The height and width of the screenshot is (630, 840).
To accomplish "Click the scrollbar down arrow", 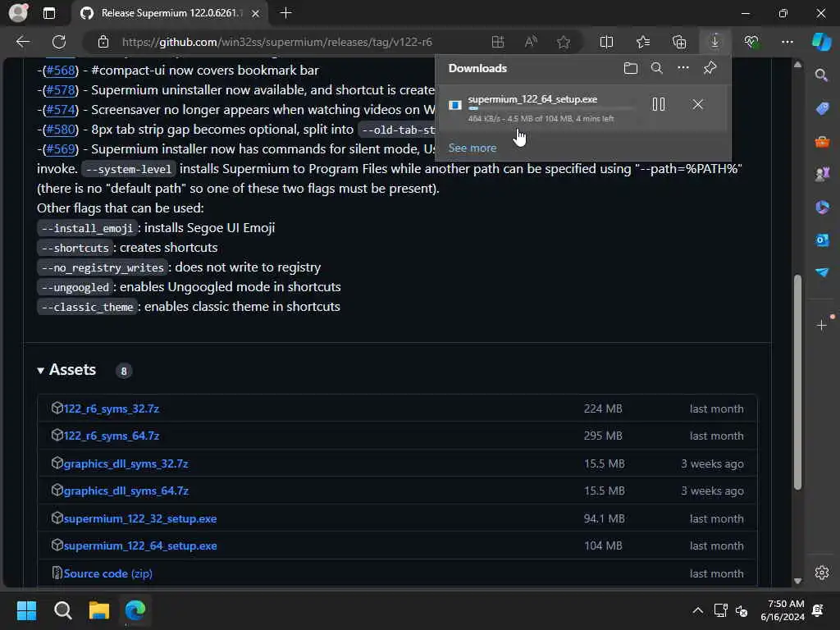I will [x=797, y=581].
